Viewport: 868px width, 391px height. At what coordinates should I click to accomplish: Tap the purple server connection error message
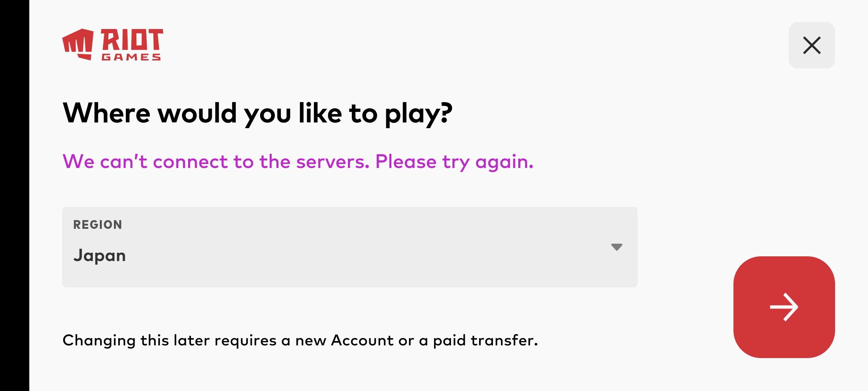[298, 161]
